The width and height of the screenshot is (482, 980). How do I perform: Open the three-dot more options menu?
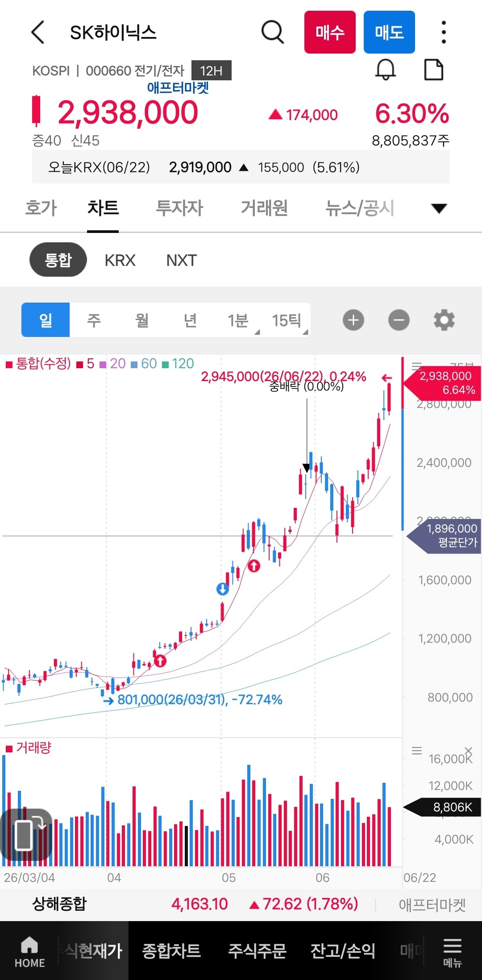point(443,32)
